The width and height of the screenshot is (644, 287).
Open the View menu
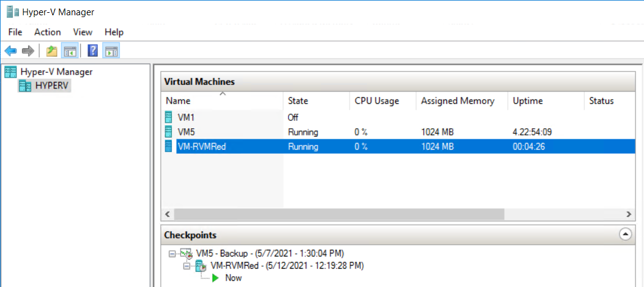pos(83,32)
